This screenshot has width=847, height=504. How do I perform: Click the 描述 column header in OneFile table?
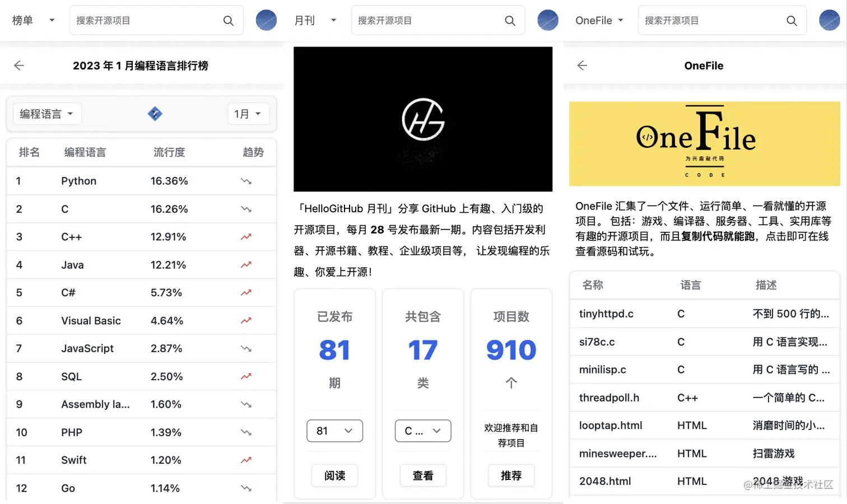(766, 285)
